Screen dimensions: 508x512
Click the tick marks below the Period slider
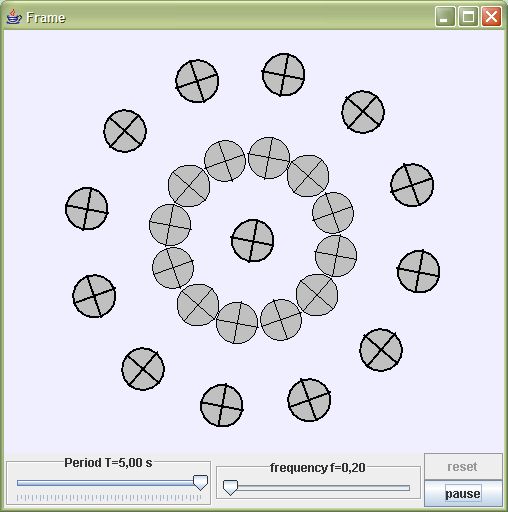coord(109,498)
